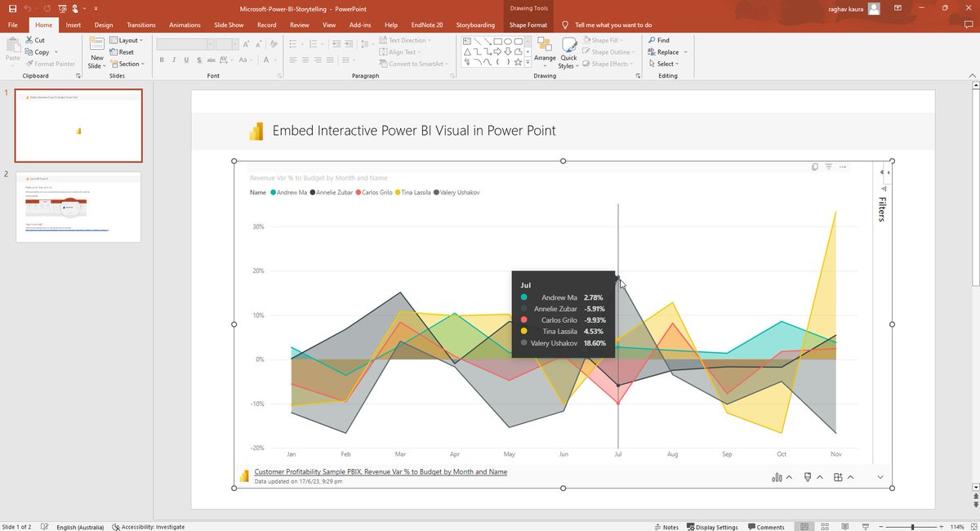
Task: Apply Underline formatting
Action: pyautogui.click(x=187, y=60)
